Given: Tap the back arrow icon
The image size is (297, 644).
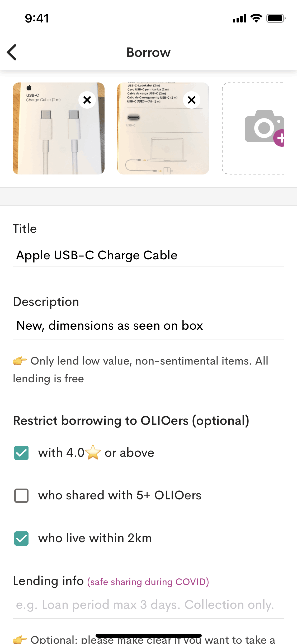Looking at the screenshot, I should click(12, 52).
